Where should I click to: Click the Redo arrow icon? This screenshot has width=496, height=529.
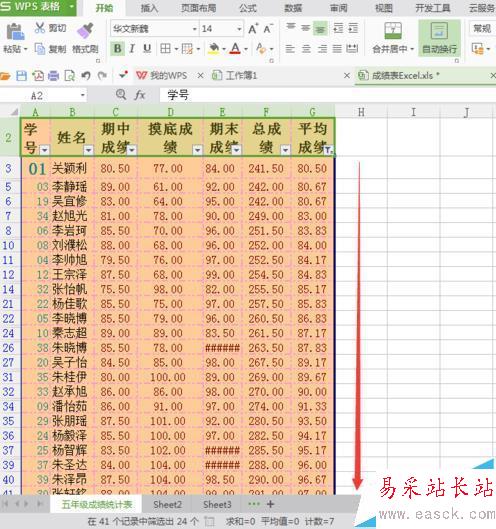click(102, 76)
